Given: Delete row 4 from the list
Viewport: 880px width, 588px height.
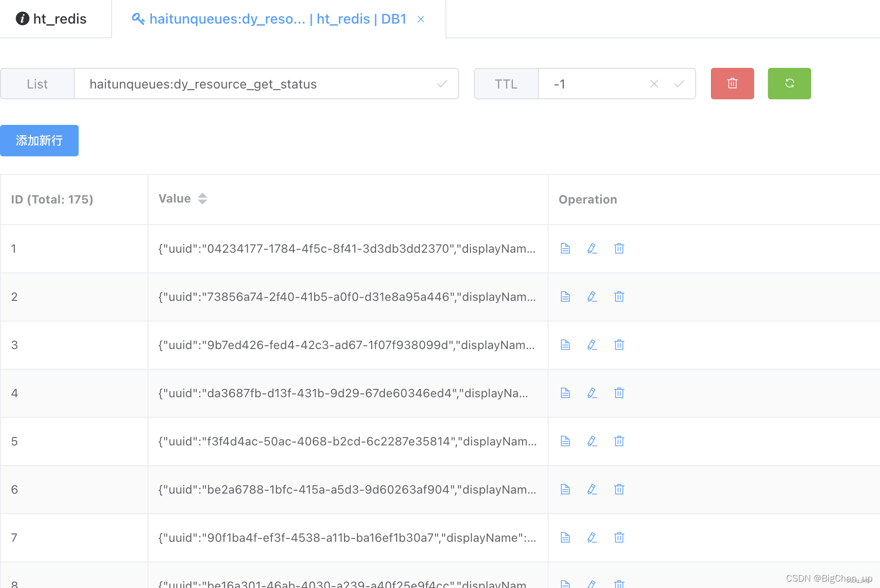Looking at the screenshot, I should (x=619, y=393).
